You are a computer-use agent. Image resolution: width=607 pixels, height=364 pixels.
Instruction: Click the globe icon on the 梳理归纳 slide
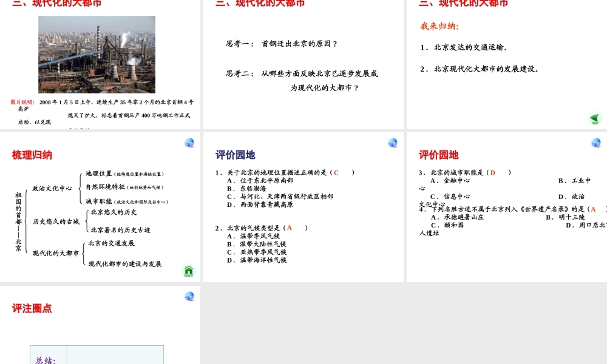coord(189,143)
